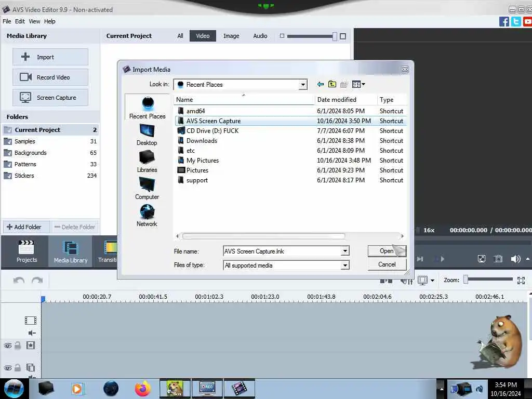Click the mute volume speaker icon

(515, 259)
